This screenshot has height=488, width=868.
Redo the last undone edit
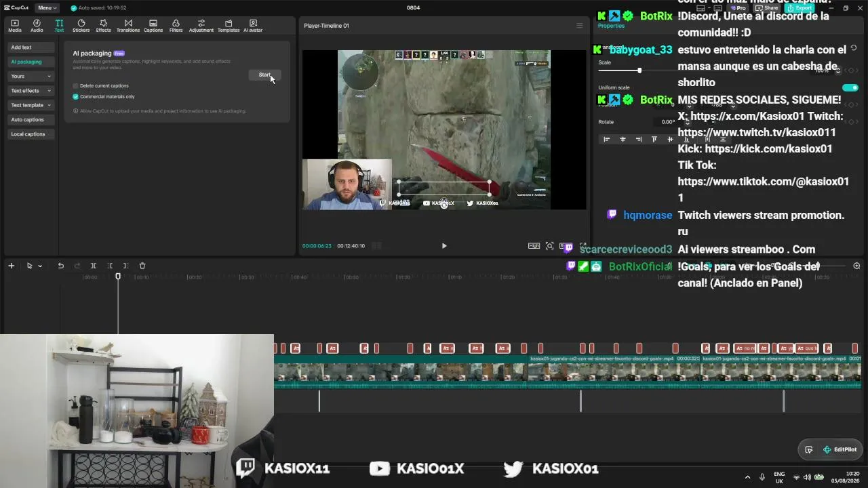77,266
